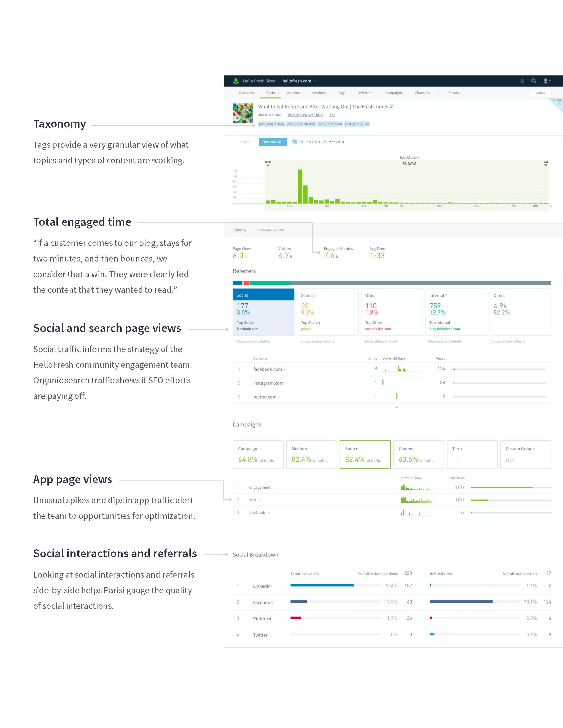
Task: Select the Content traffic card
Action: [x=419, y=454]
